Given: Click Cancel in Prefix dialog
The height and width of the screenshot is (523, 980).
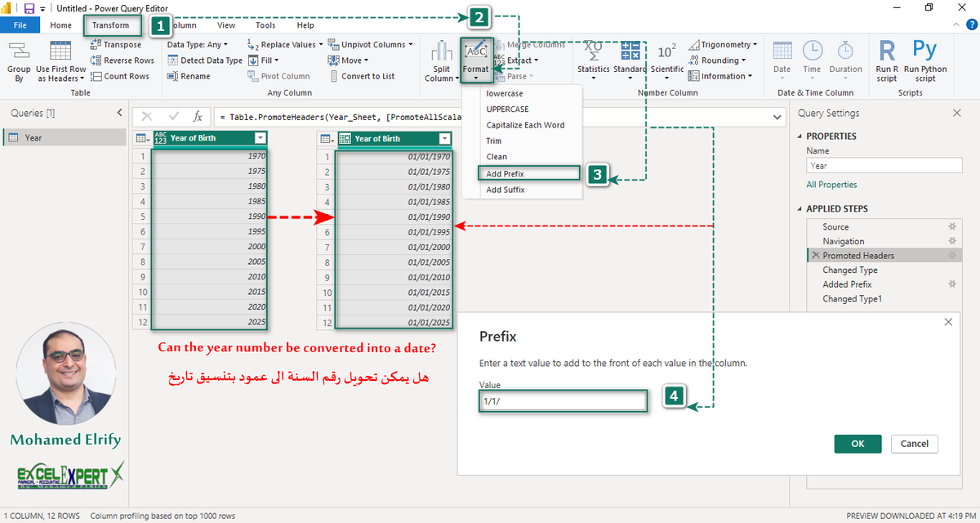Looking at the screenshot, I should (x=915, y=444).
